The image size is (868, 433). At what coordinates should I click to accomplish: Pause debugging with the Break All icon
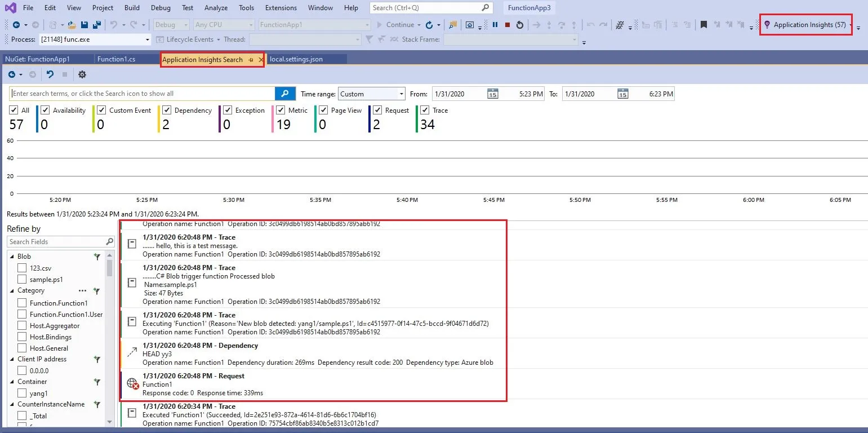click(x=495, y=25)
